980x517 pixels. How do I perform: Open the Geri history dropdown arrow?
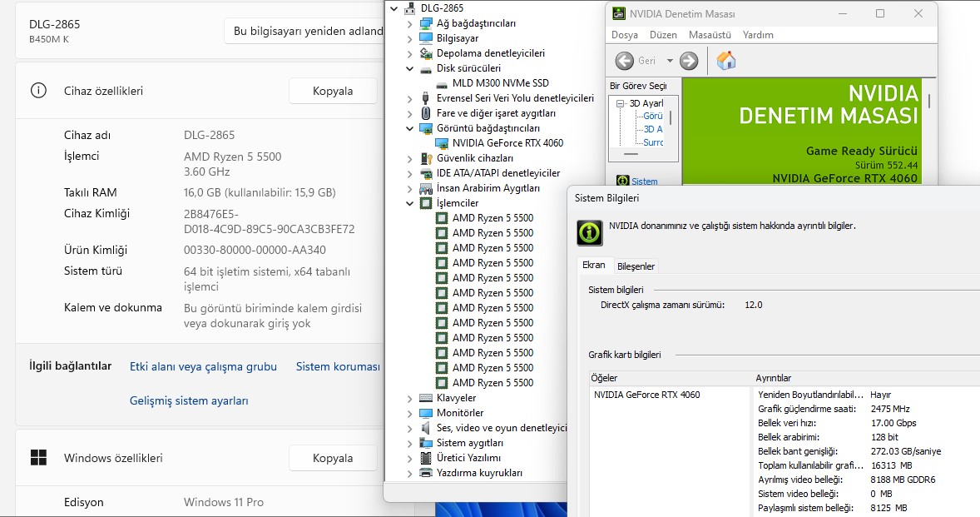[x=670, y=62]
